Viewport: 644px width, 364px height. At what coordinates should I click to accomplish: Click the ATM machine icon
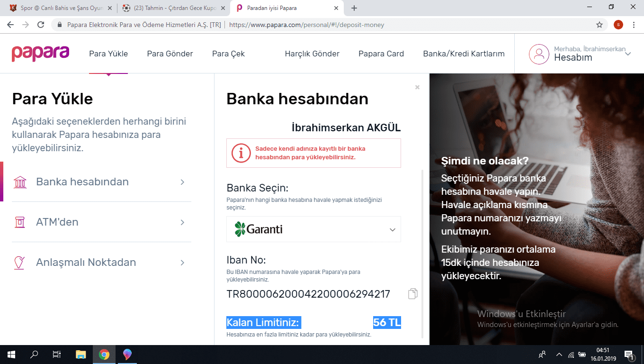point(20,222)
